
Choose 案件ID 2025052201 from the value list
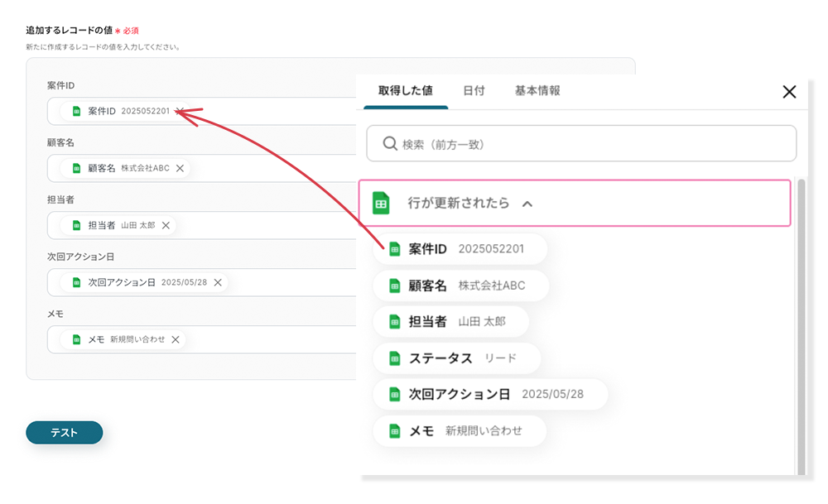pyautogui.click(x=460, y=249)
